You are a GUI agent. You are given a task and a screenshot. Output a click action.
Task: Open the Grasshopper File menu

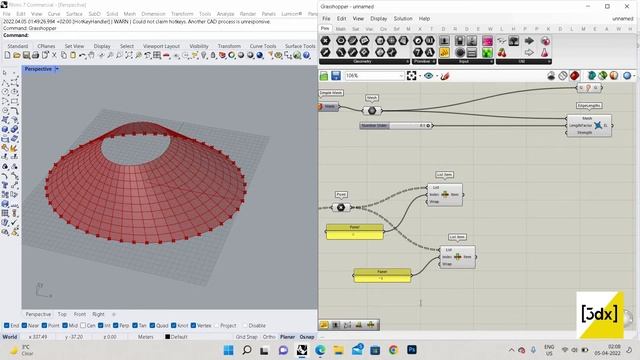(x=326, y=18)
